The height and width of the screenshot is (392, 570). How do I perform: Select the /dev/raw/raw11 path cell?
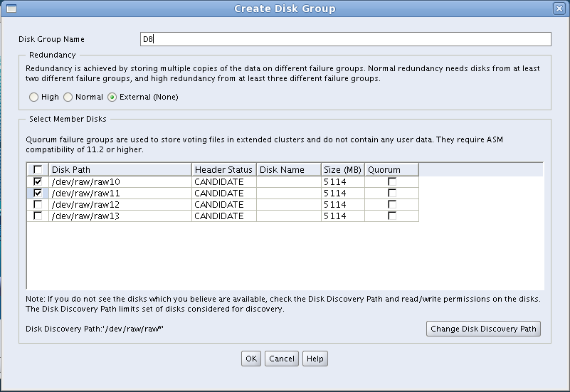click(120, 193)
